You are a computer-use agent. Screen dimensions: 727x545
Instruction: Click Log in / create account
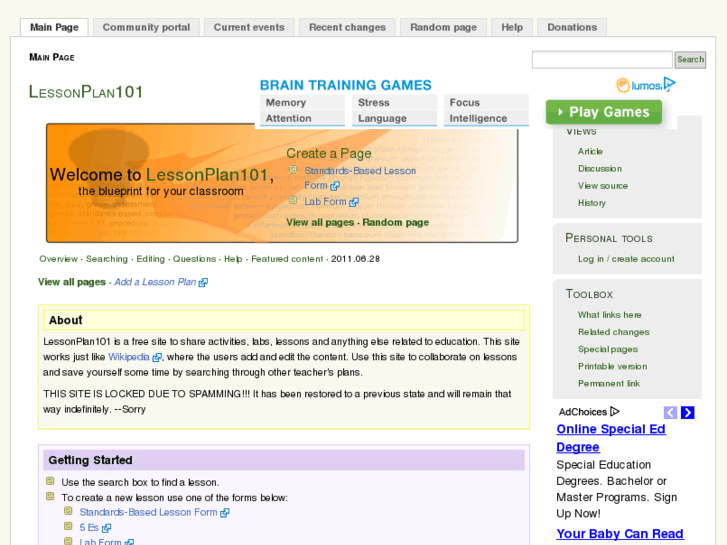click(626, 259)
